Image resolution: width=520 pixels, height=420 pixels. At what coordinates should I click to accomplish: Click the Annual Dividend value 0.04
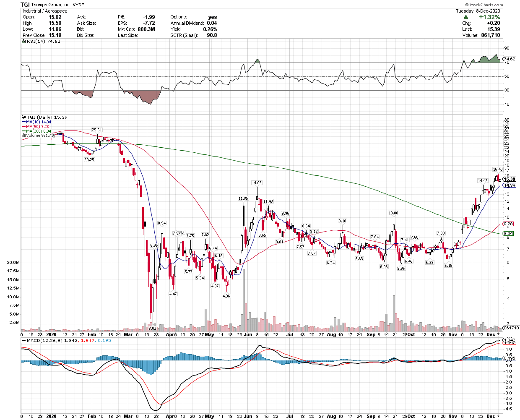tap(212, 23)
